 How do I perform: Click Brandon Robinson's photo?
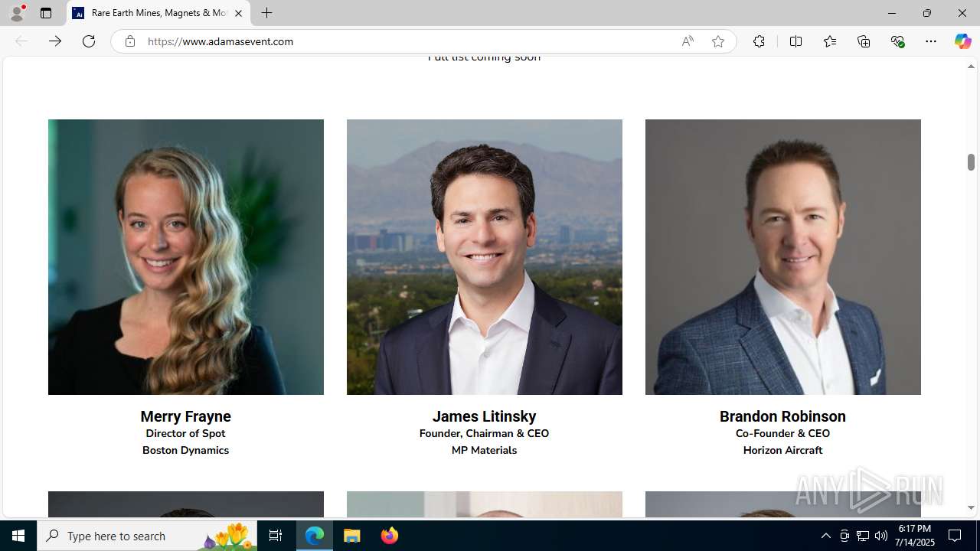coord(783,257)
